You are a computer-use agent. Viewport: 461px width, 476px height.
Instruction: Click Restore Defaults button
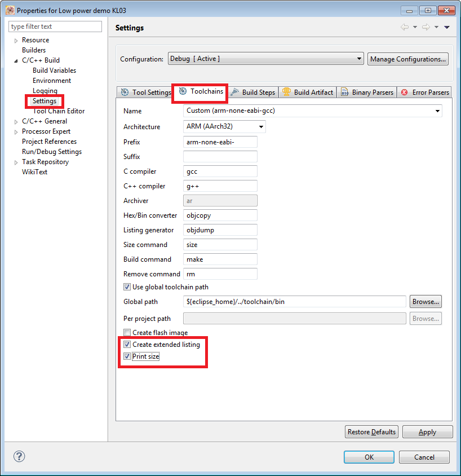coord(371,431)
